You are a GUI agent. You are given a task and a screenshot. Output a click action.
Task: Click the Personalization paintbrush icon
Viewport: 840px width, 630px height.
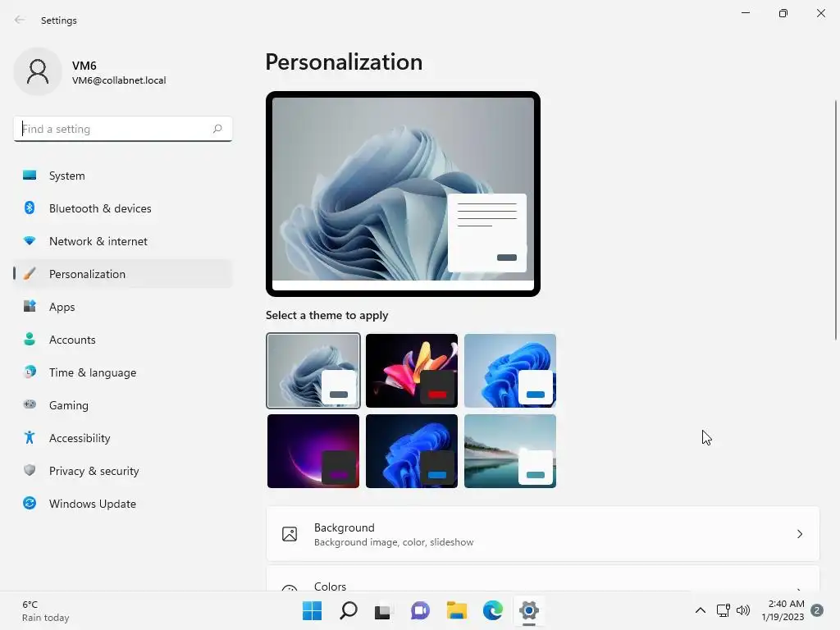pos(30,274)
